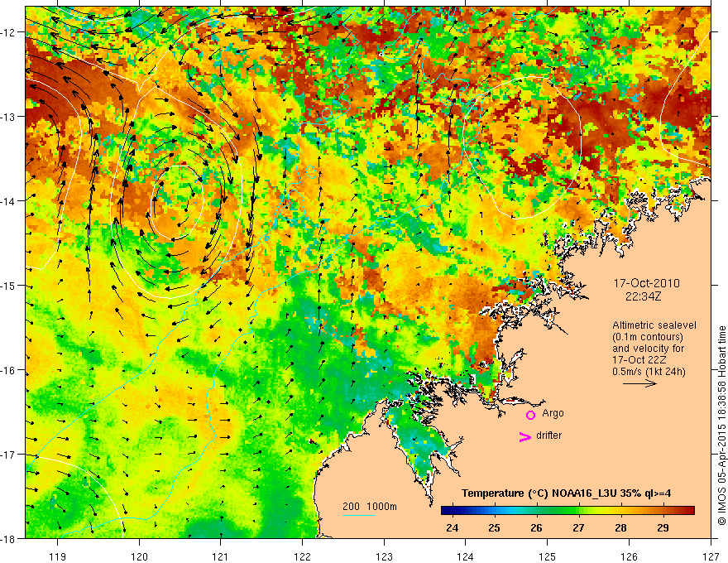
Task: Click the temperature color scale bar
Action: [568, 511]
